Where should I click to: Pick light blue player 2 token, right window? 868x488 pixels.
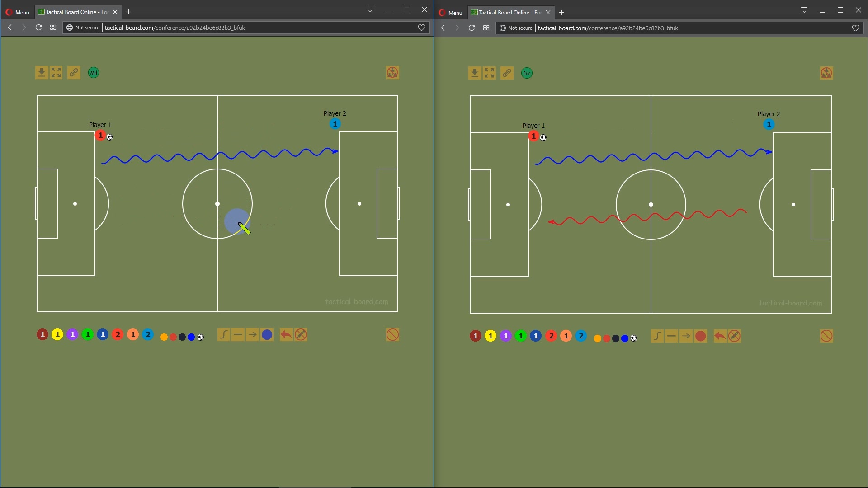coord(581,336)
